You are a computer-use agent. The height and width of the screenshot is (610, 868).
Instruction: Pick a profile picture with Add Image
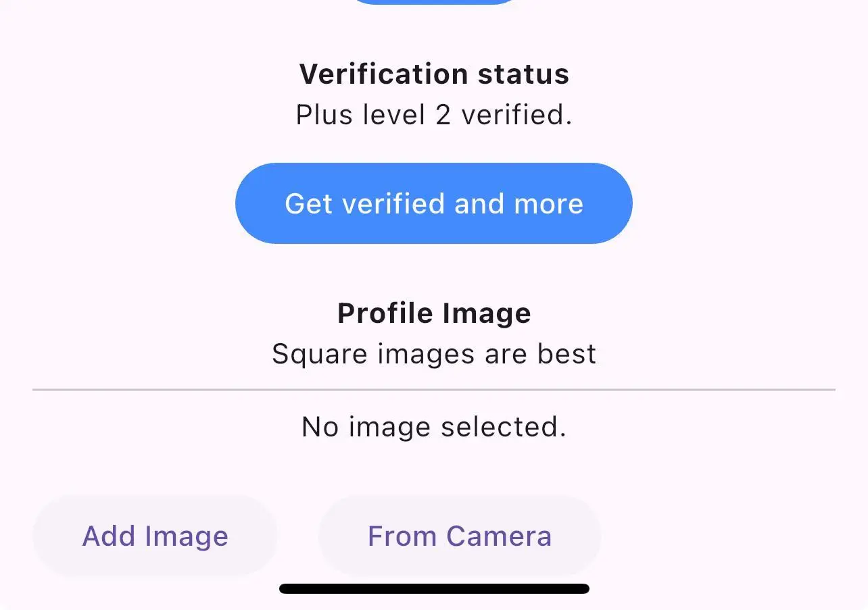(x=155, y=536)
